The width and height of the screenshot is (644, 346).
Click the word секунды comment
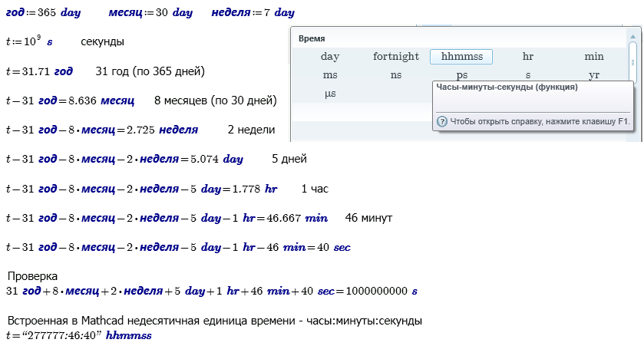(x=102, y=41)
